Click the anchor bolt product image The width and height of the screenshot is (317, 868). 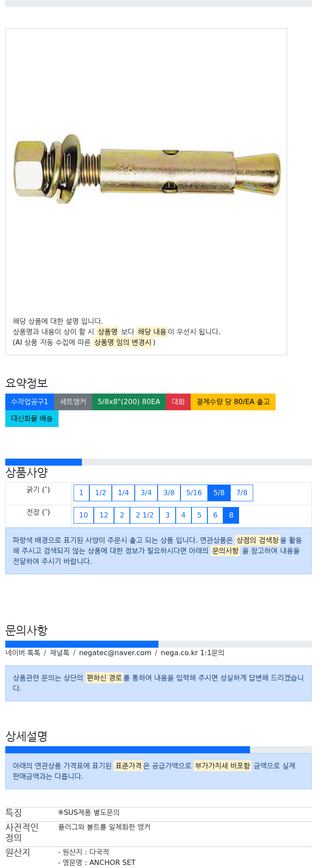point(147,168)
